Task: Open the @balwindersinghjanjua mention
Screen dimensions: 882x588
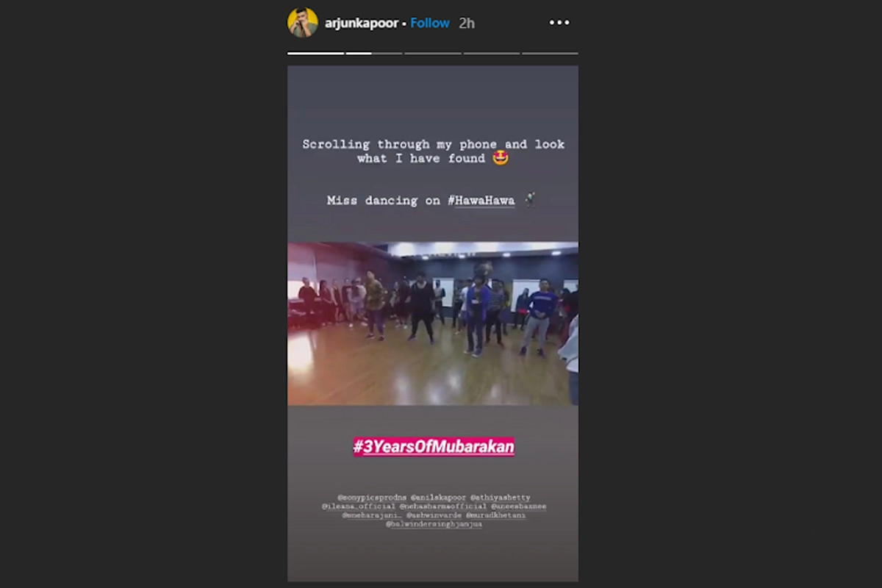Action: (434, 524)
